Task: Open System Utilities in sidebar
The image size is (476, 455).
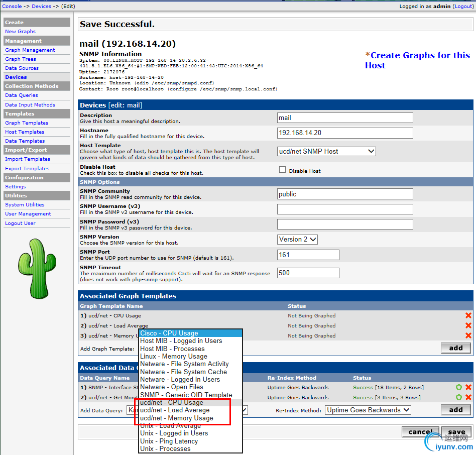Action: coord(25,204)
